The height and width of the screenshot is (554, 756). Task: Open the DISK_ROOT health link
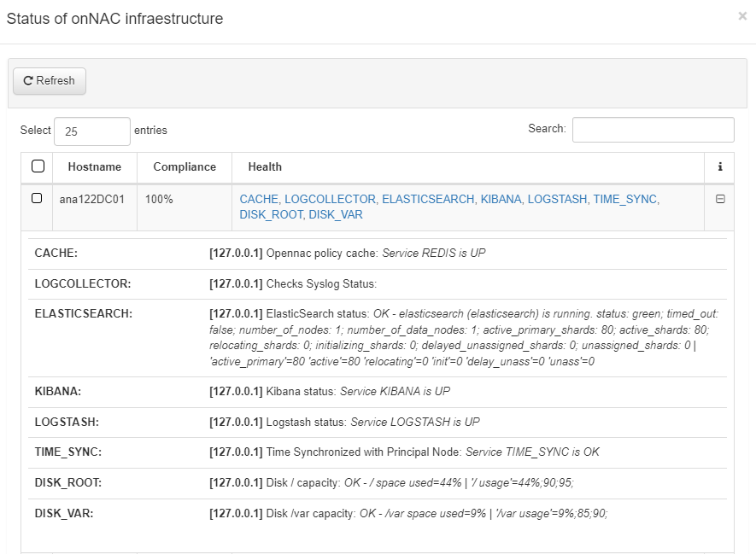click(272, 214)
